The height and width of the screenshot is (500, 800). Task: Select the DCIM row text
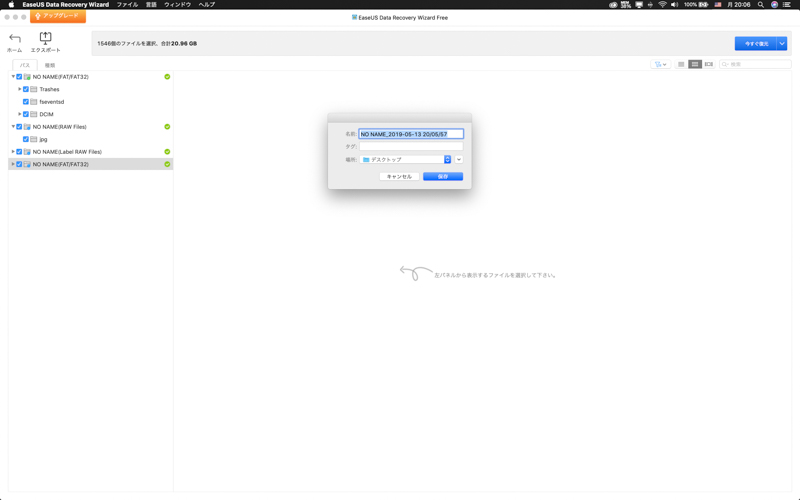point(46,114)
